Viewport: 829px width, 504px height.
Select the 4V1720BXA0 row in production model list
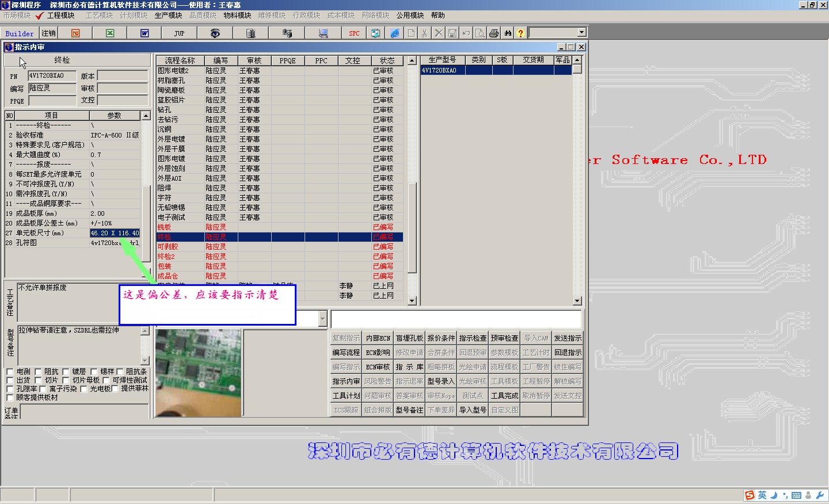coord(496,70)
